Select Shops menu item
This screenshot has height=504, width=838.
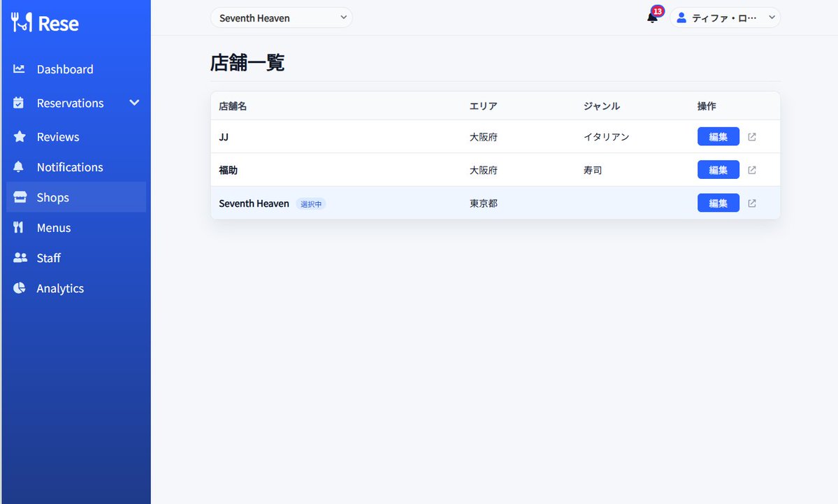(x=76, y=197)
